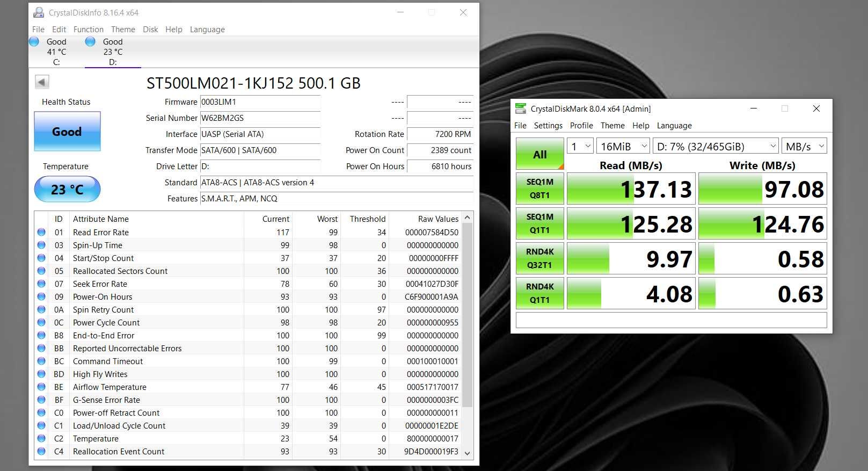Click the status orb of drive D:

[x=90, y=41]
